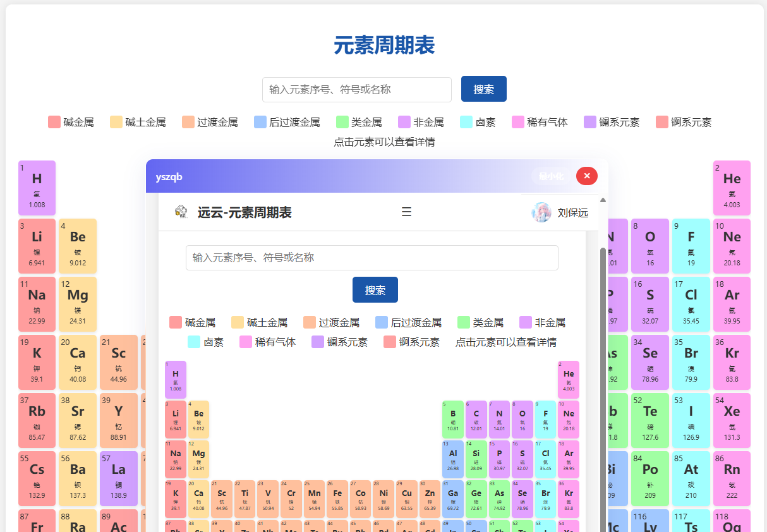Click 非金属 color swatch in background legend
The width and height of the screenshot is (767, 532).
(404, 122)
